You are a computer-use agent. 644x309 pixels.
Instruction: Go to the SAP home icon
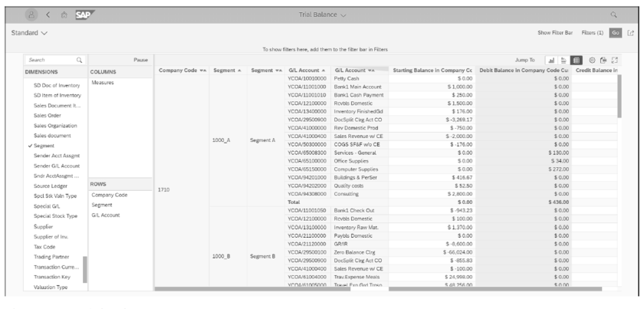[67, 15]
